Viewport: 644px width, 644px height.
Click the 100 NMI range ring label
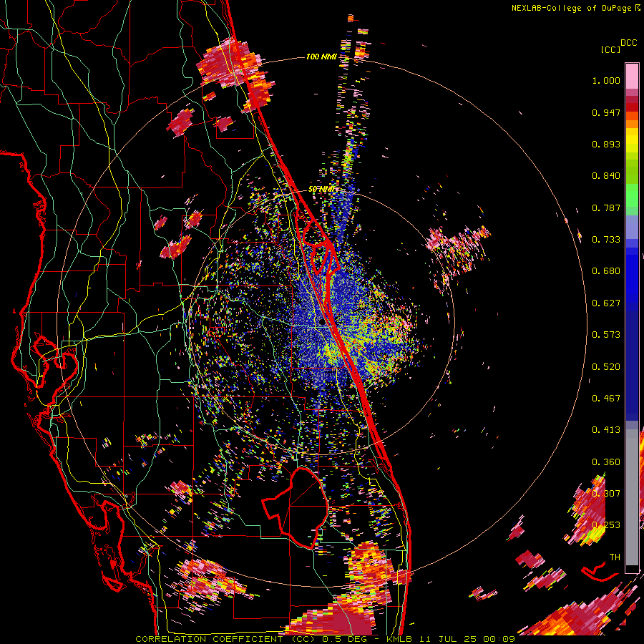(321, 57)
